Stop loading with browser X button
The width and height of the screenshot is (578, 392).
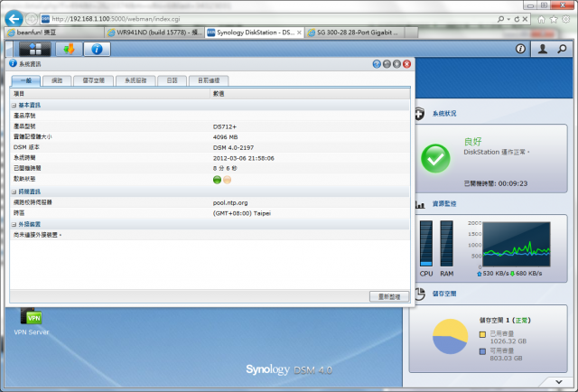pyautogui.click(x=525, y=19)
